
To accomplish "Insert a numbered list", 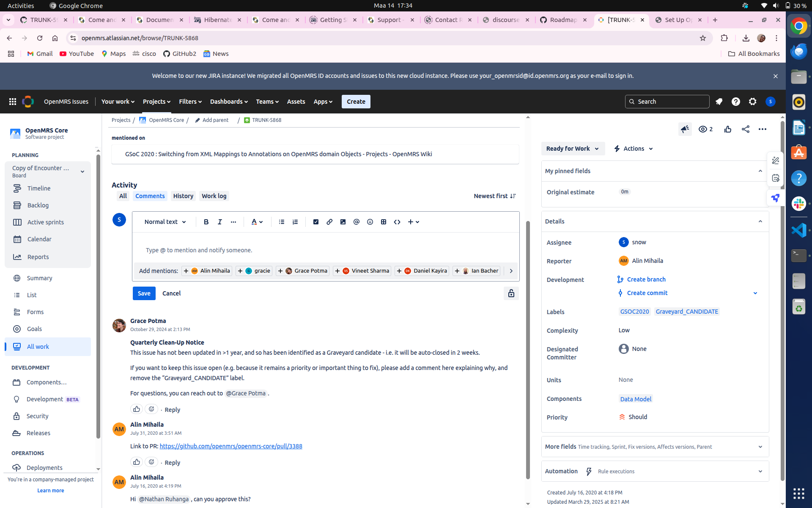I will pyautogui.click(x=295, y=222).
